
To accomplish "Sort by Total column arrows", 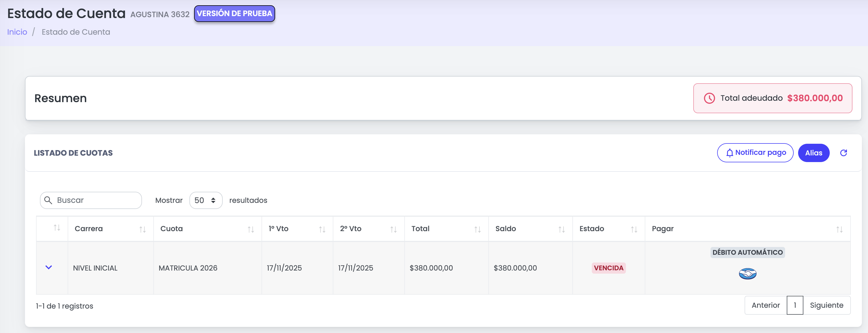I will (x=478, y=229).
